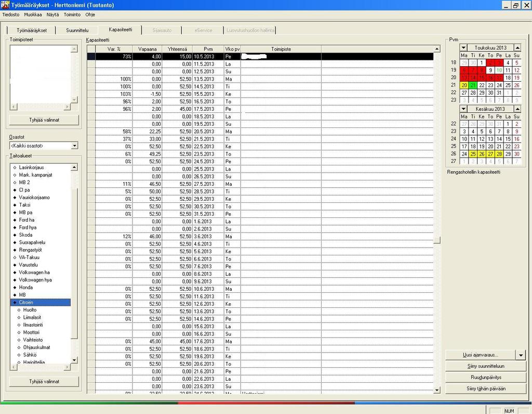Open the Kesäkuu 2013 month dropdown arrow
Viewport: 532px width, 414px height.
click(463, 109)
